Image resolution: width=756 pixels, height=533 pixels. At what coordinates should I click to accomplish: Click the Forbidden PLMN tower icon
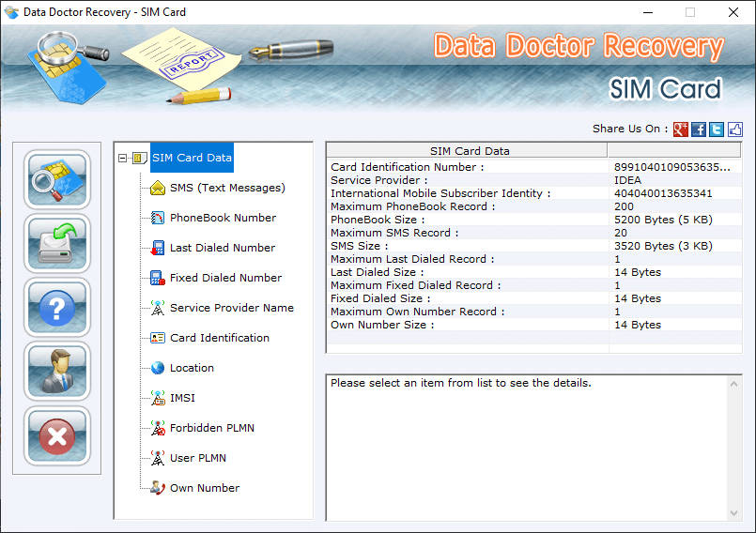[158, 428]
